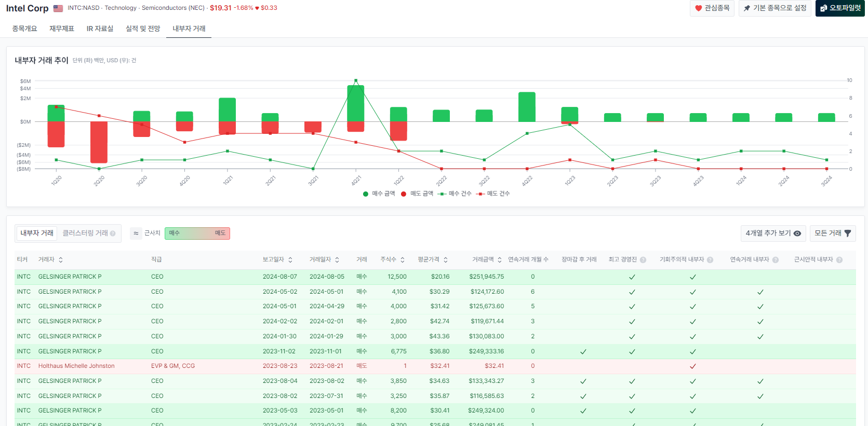Toggle 매도 금액 legend series in chart
This screenshot has width=868, height=426.
point(417,194)
